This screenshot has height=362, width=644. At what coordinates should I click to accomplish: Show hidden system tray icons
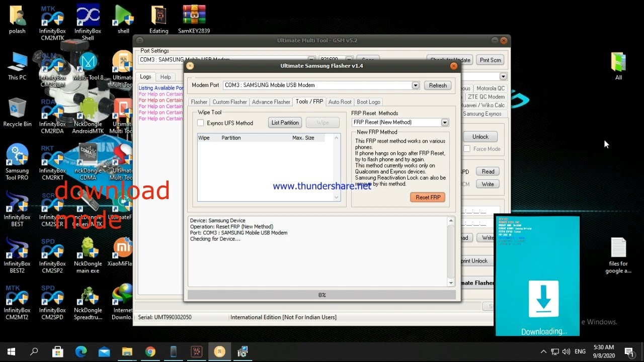[543, 351]
